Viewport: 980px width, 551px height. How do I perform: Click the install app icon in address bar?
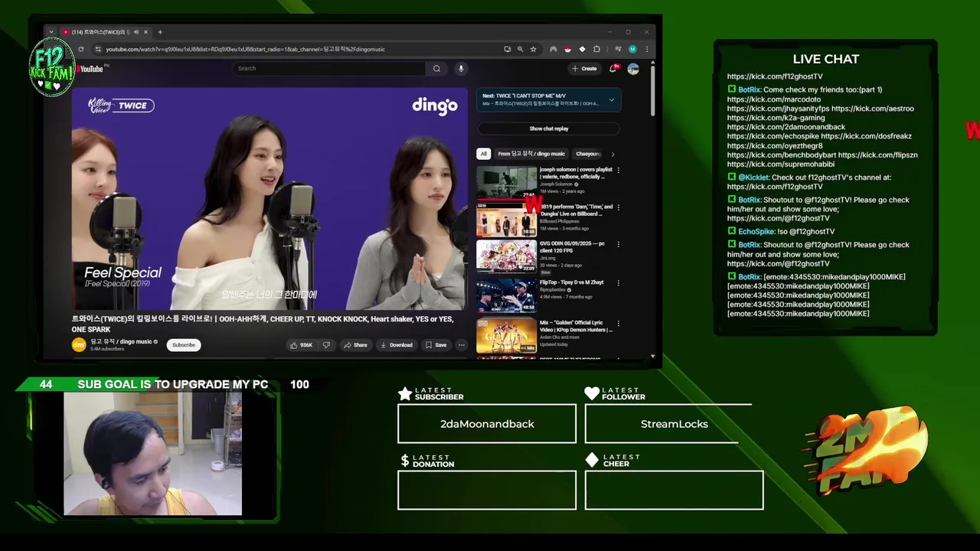tap(507, 49)
